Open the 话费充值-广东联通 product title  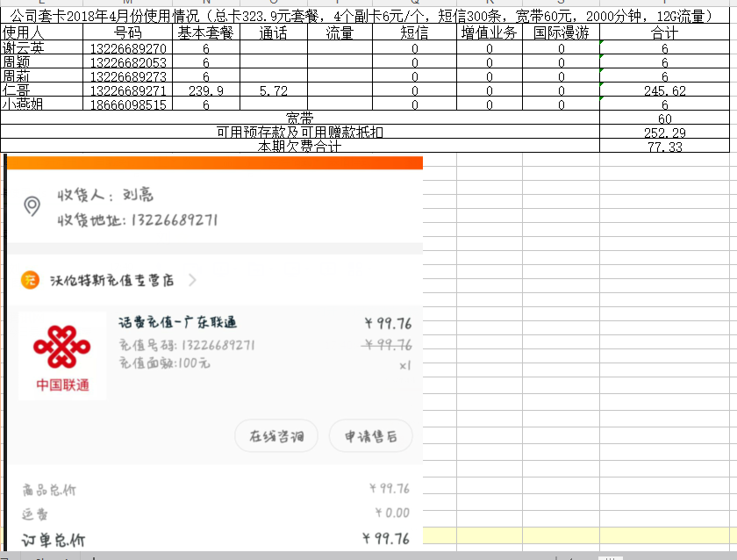[177, 323]
